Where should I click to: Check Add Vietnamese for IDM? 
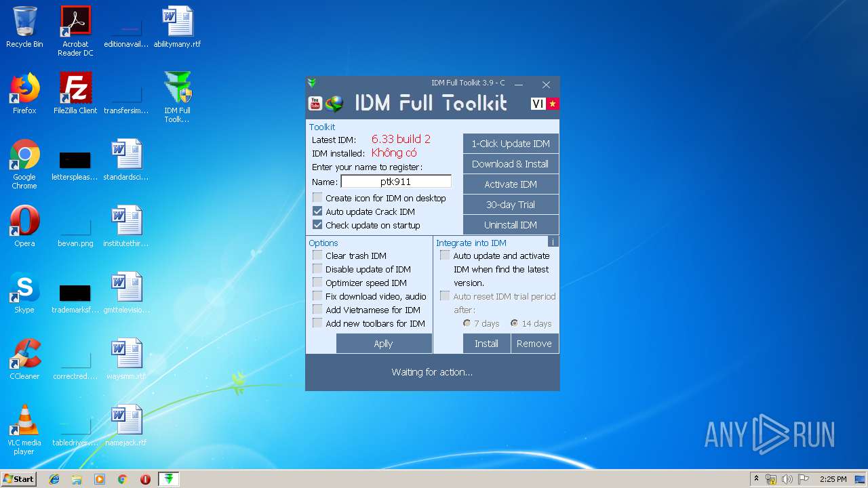tap(317, 310)
